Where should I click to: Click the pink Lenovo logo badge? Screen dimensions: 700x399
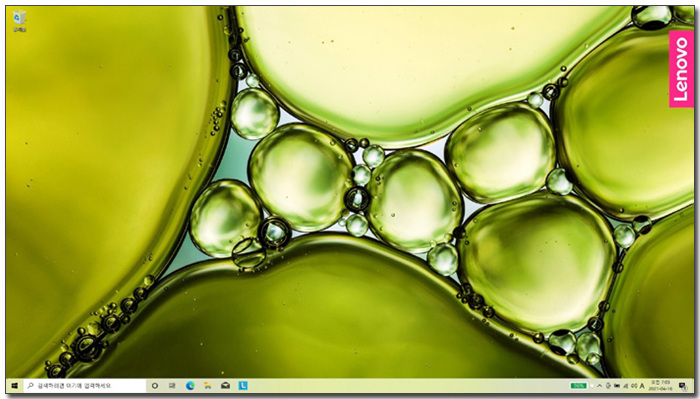pyautogui.click(x=681, y=69)
